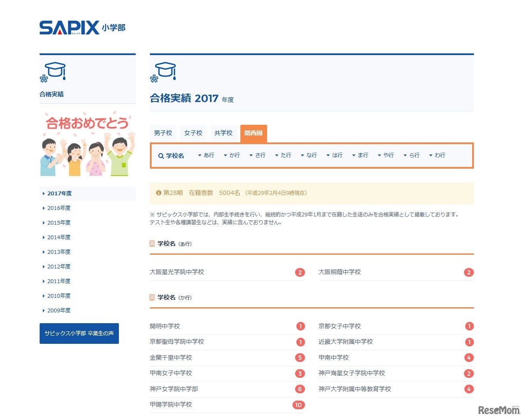Click the book icon beside 学校名（か行）heading
Screen dimensions: 526x420
click(153, 297)
